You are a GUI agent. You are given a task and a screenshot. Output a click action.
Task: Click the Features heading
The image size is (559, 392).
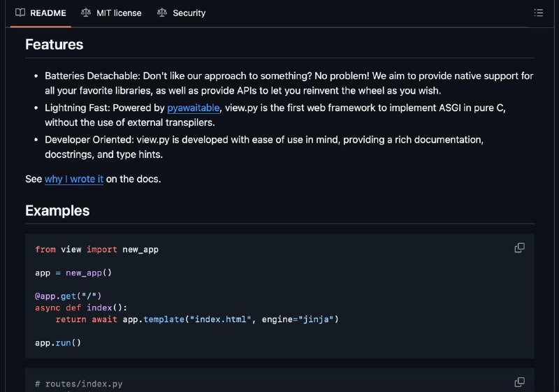55,45
